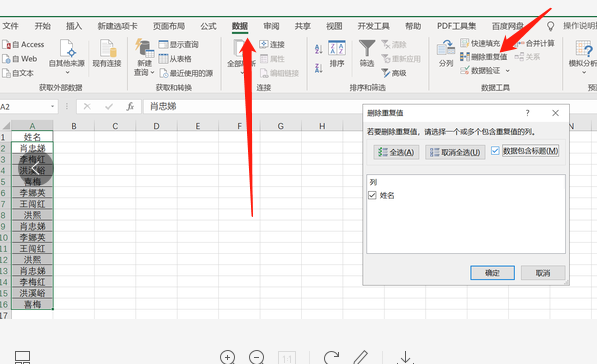597x364 pixels.
Task: Switch to the 开始 home tab
Action: pyautogui.click(x=42, y=26)
